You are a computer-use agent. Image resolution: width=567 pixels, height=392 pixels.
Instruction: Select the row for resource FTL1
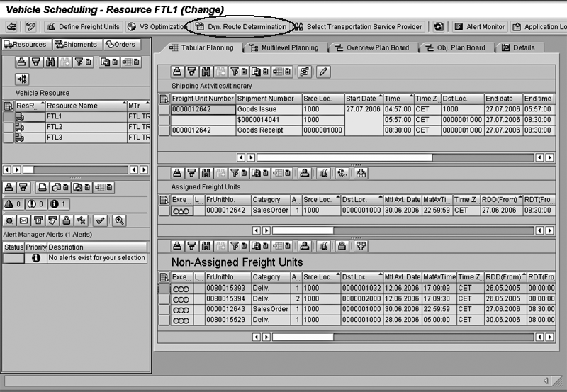click(x=8, y=116)
